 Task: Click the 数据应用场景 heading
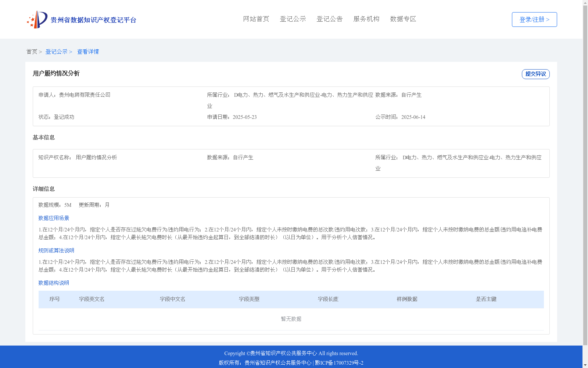click(x=54, y=218)
